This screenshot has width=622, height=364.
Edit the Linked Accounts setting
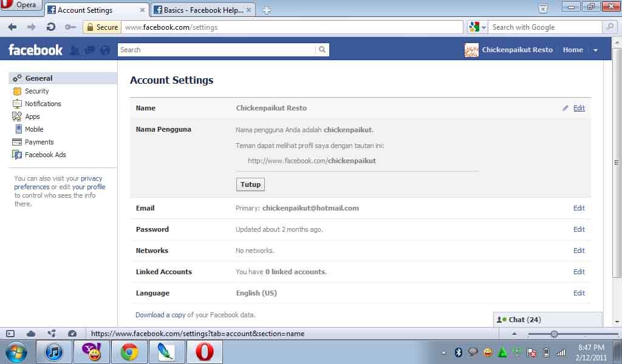click(x=579, y=272)
